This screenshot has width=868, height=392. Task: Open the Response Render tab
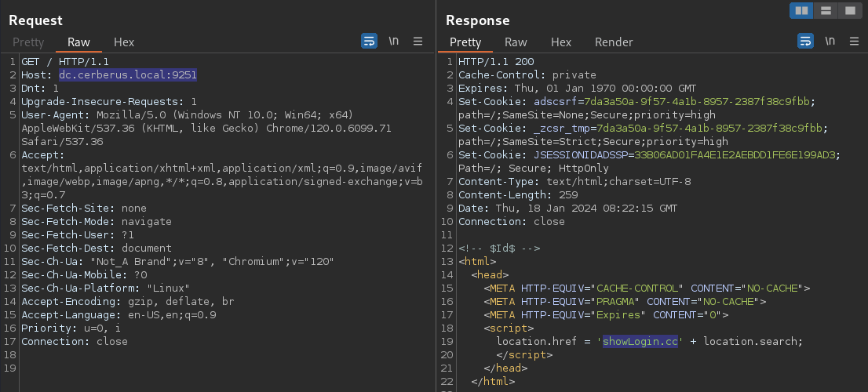pos(614,42)
